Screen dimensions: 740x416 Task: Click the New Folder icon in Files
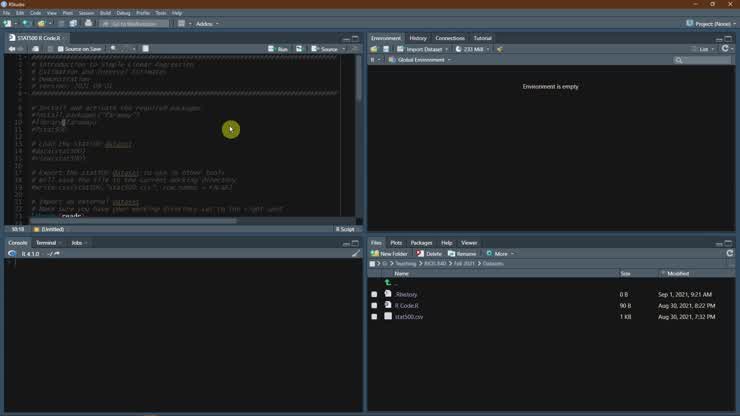point(375,254)
